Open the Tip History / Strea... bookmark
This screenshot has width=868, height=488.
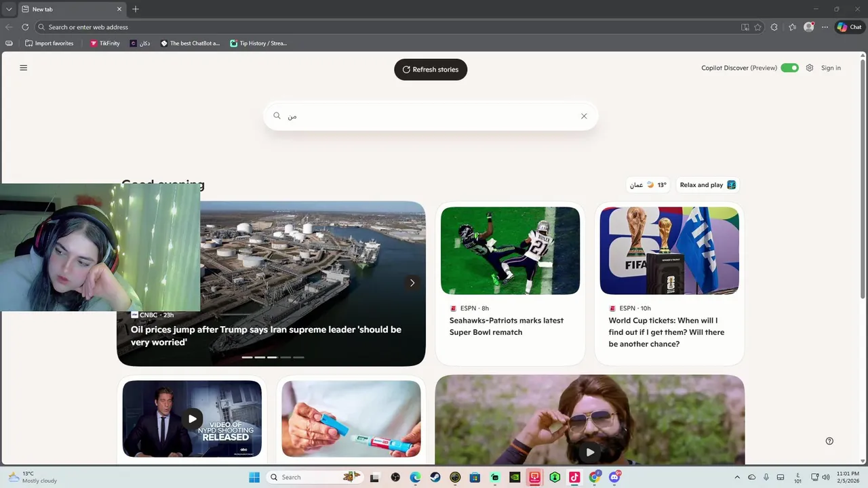258,43
